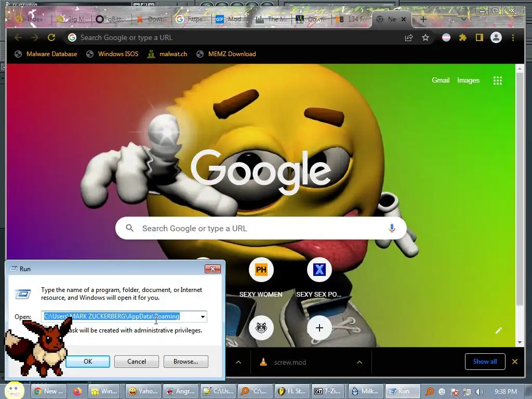Click the browser Forward arrow
Viewport: 532px width, 399px height.
pyautogui.click(x=35, y=37)
